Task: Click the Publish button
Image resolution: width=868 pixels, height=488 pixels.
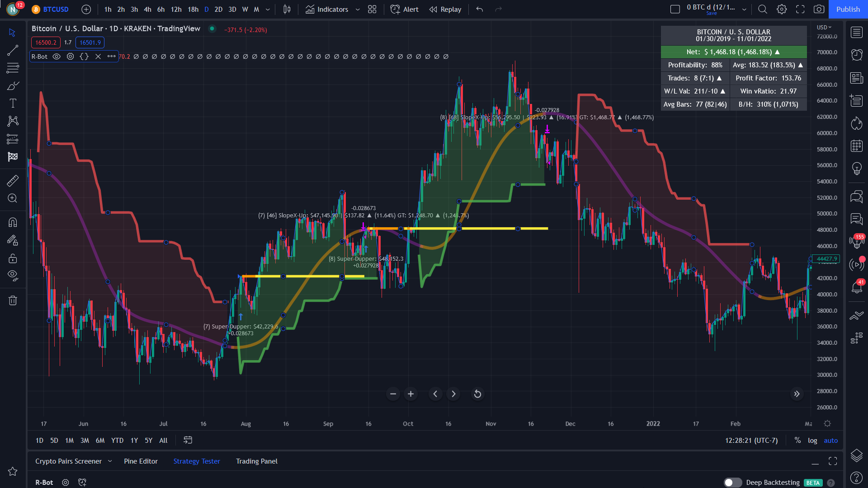Action: pyautogui.click(x=848, y=9)
